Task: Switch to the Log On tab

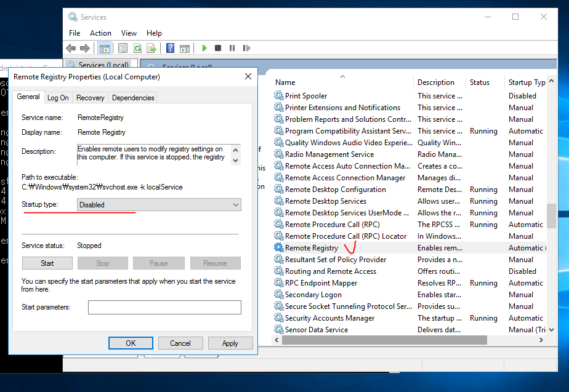Action: (x=58, y=98)
